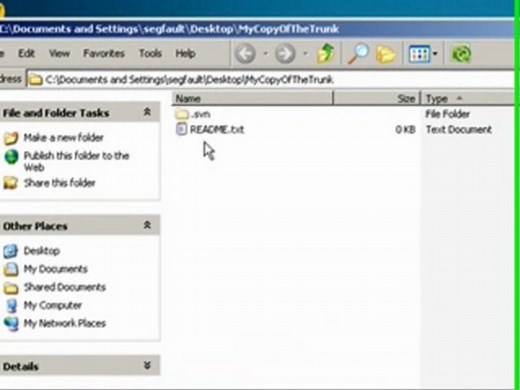The image size is (520, 390).
Task: Open the My Network Places link
Action: tap(65, 323)
